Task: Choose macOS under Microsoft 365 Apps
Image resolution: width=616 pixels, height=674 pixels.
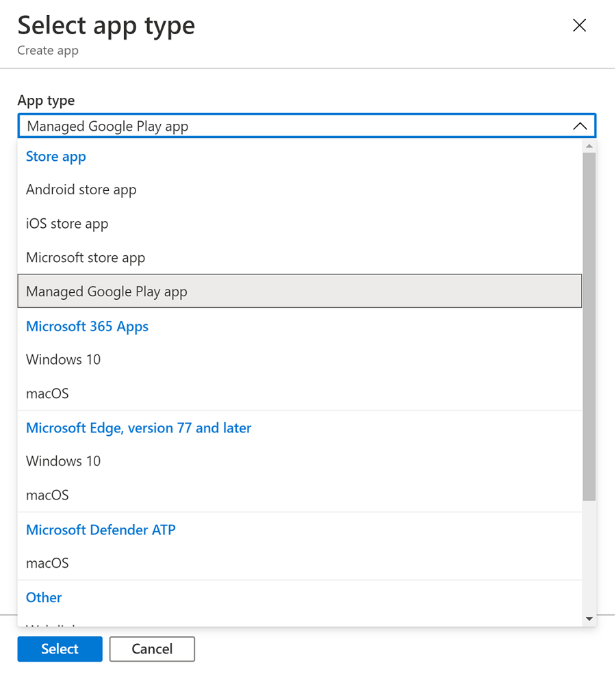Action: coord(300,393)
